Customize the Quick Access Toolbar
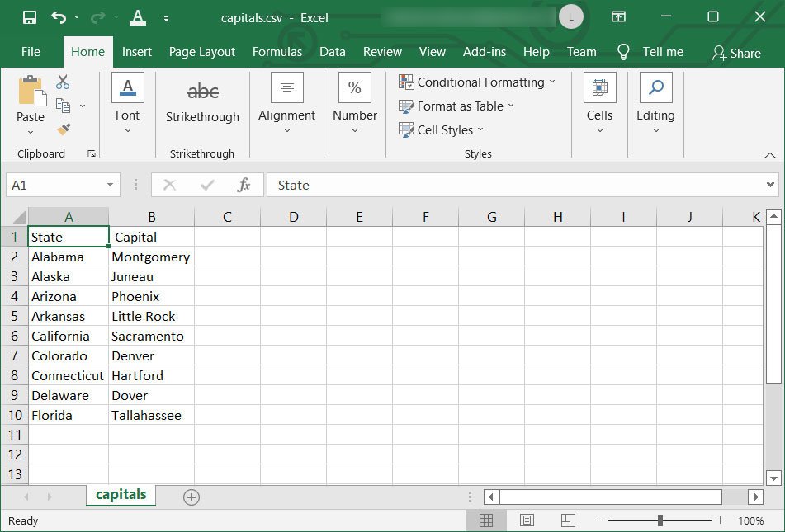Viewport: 785px width, 532px height. pyautogui.click(x=166, y=18)
